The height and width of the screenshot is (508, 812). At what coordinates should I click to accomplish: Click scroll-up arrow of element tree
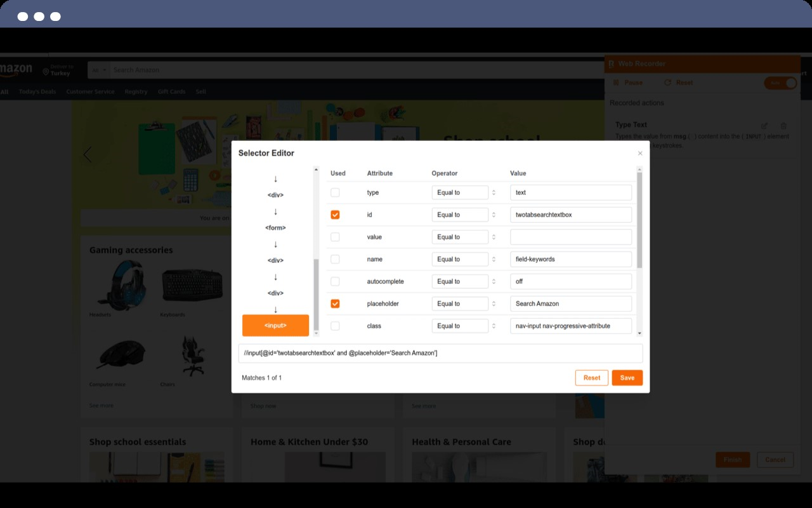(316, 170)
